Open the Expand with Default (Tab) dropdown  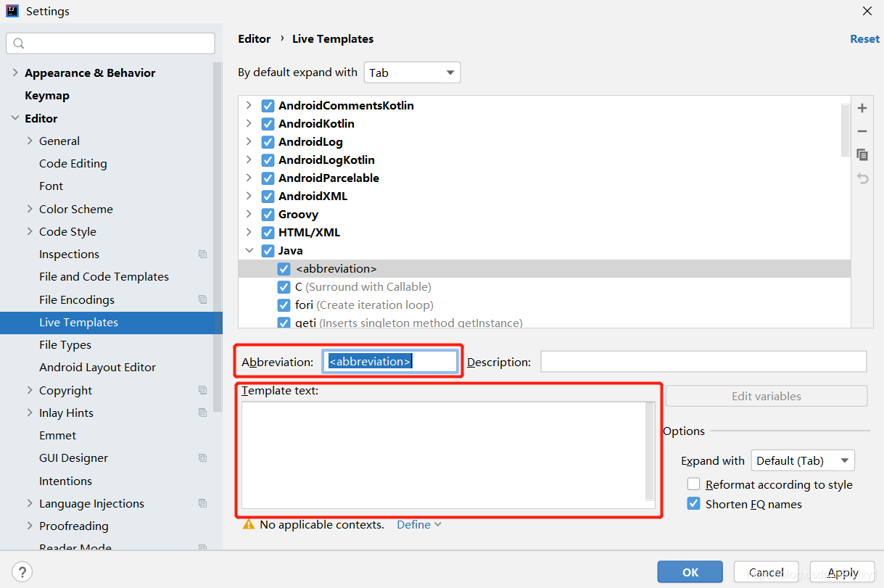pos(803,460)
